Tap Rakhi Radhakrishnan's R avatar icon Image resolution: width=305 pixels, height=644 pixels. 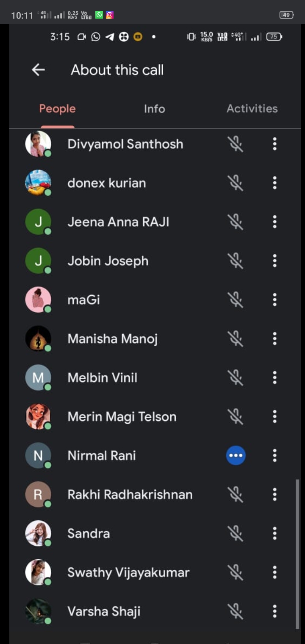click(38, 494)
